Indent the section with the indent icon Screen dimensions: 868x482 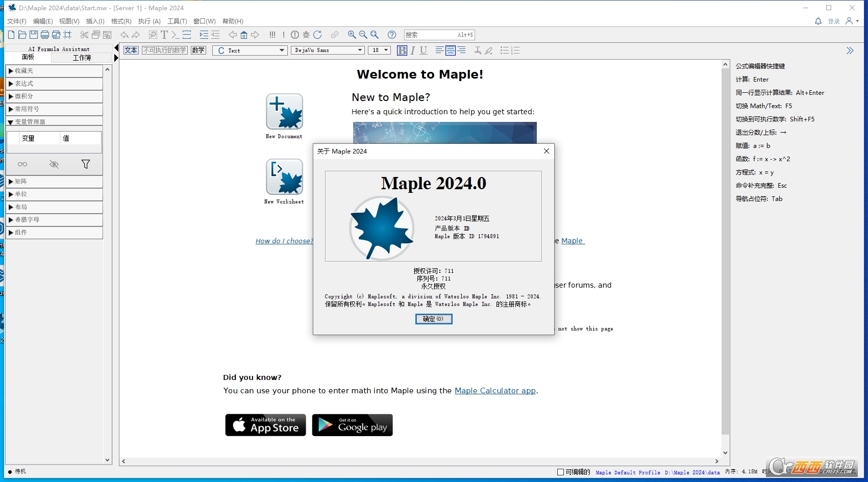(204, 35)
